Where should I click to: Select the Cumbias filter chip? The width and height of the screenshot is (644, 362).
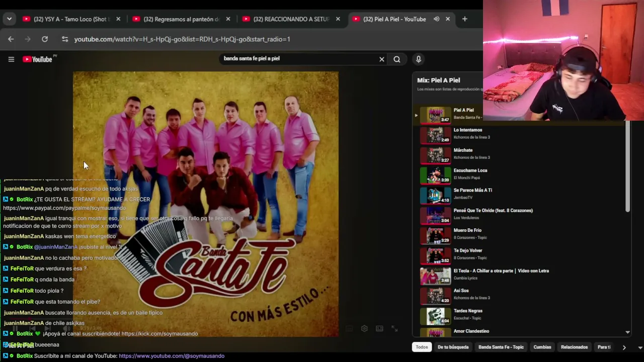pos(542,347)
